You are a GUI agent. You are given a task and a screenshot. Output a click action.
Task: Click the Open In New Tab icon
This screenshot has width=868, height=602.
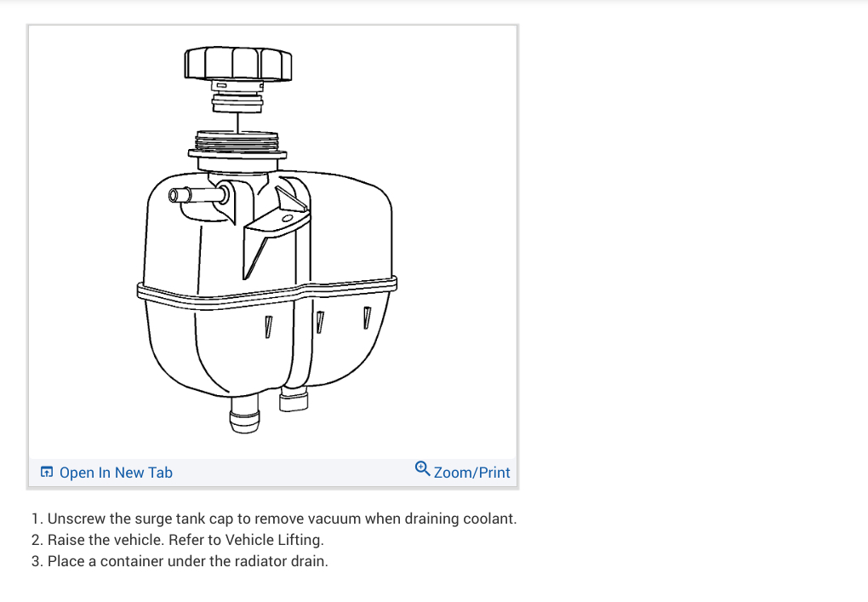pos(47,472)
